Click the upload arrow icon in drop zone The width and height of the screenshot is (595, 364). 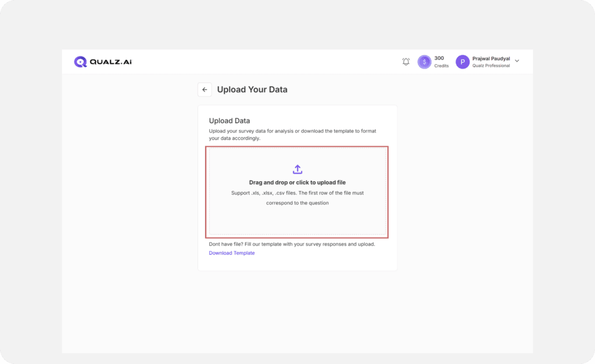point(297,169)
